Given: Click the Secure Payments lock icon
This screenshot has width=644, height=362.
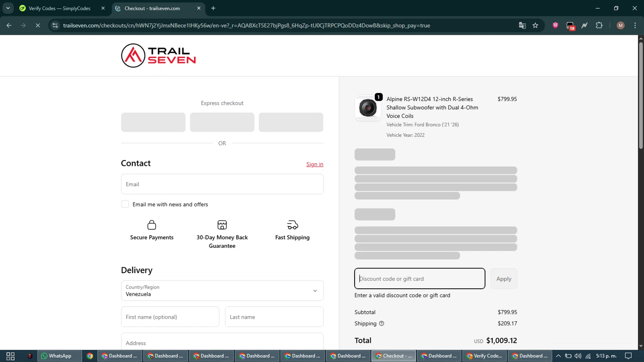Looking at the screenshot, I should pyautogui.click(x=152, y=225).
